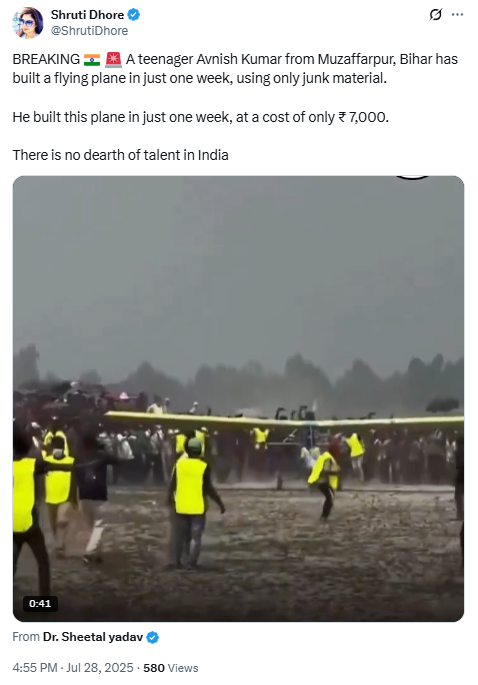Image resolution: width=478 pixels, height=685 pixels.
Task: Open the three-dot more options menu
Action: tap(457, 14)
